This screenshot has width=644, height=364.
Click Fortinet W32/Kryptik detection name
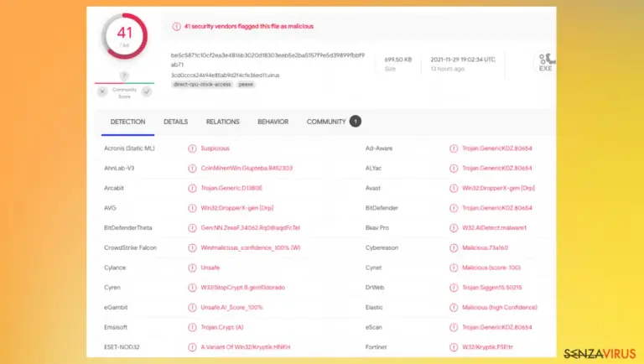(487, 347)
